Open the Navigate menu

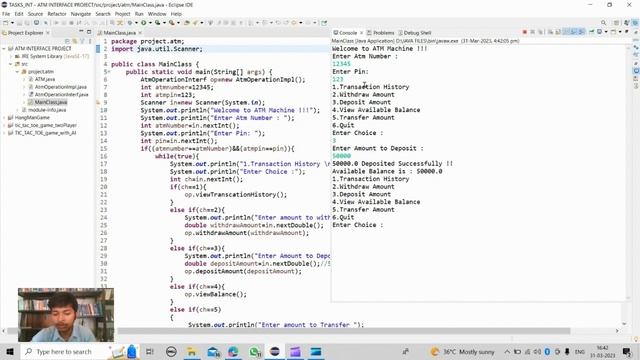tap(80, 14)
